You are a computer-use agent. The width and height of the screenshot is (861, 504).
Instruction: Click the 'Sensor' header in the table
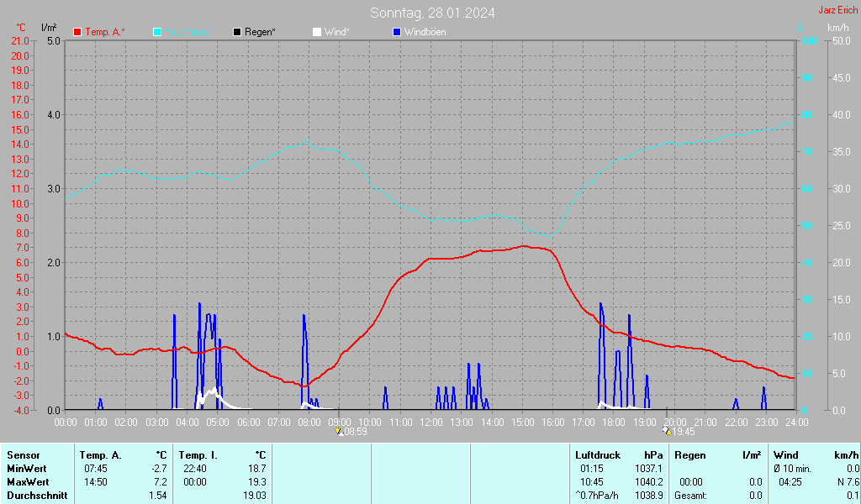pyautogui.click(x=24, y=455)
